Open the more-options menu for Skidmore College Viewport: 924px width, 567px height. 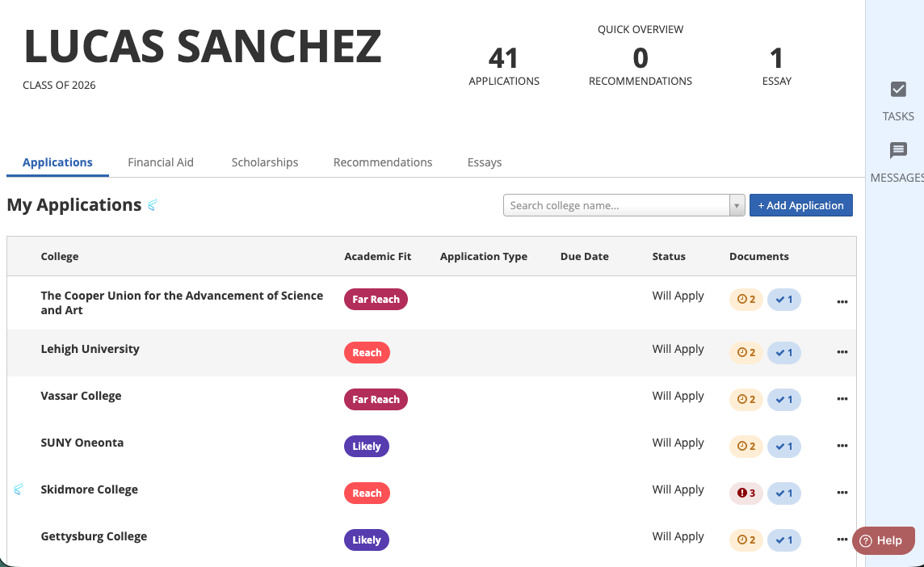tap(842, 493)
